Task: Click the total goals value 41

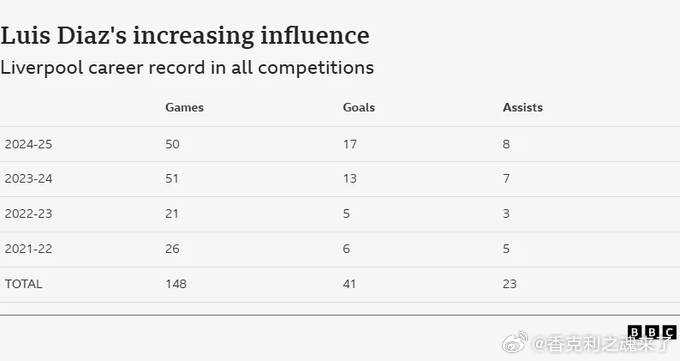Action: [349, 284]
